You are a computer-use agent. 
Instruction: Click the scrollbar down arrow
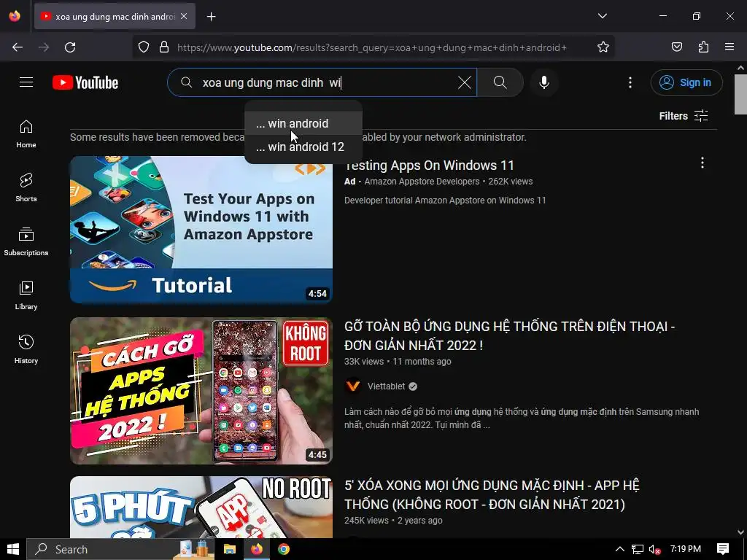pyautogui.click(x=741, y=532)
